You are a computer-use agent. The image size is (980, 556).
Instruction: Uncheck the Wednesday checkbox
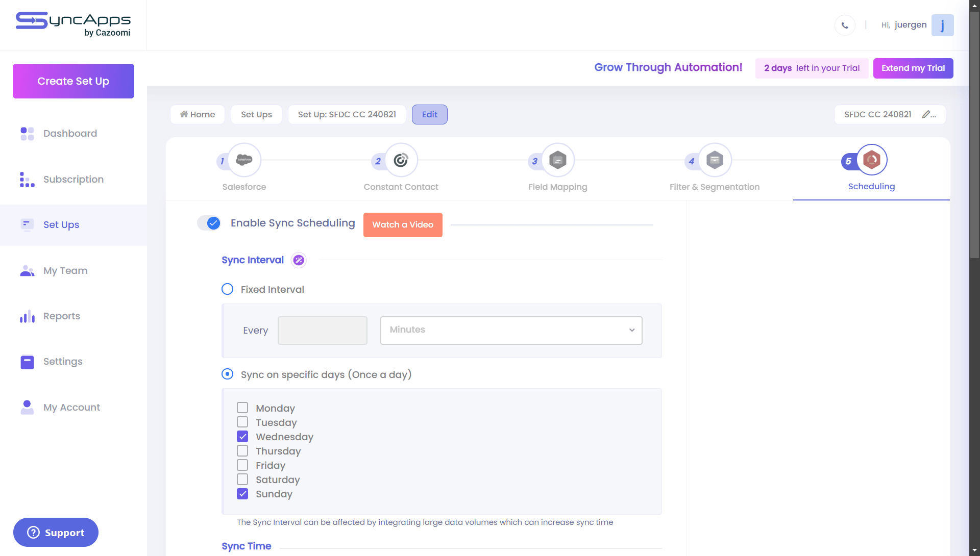[242, 437]
